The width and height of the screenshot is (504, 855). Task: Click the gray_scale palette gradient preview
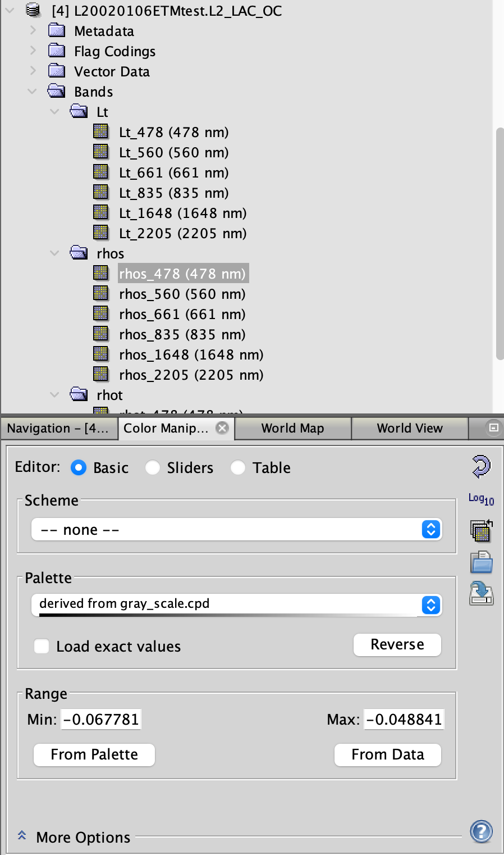(x=236, y=616)
